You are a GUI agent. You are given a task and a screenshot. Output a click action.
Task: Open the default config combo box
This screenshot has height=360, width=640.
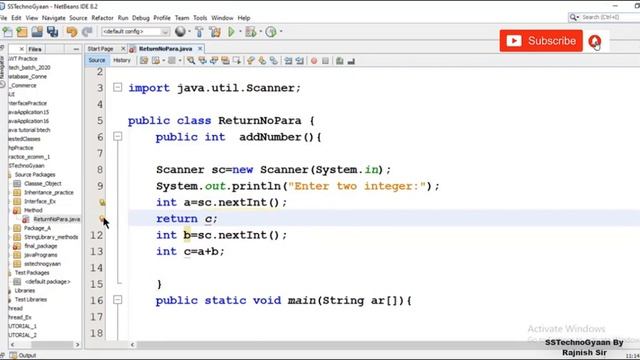(x=136, y=32)
